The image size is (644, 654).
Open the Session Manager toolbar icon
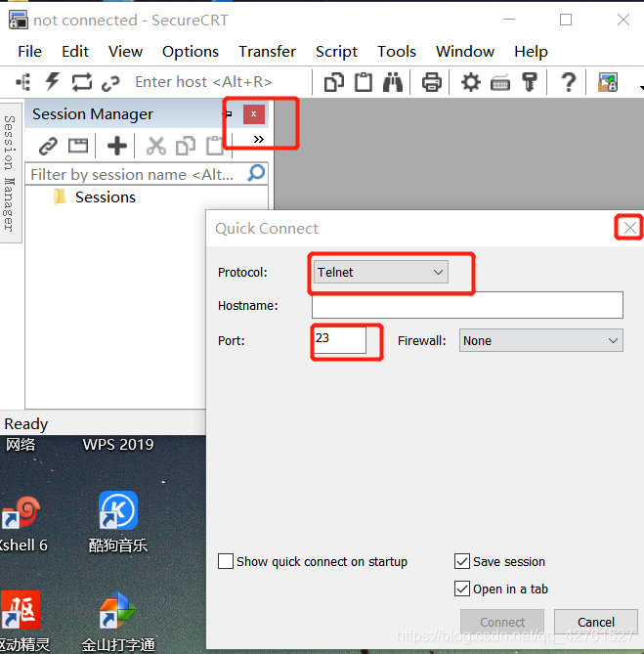point(22,82)
